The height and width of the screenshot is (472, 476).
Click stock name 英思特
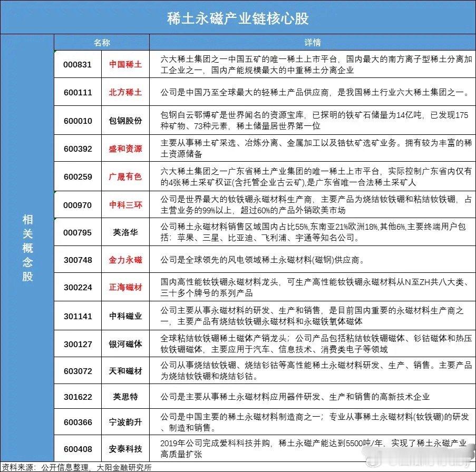click(x=125, y=397)
